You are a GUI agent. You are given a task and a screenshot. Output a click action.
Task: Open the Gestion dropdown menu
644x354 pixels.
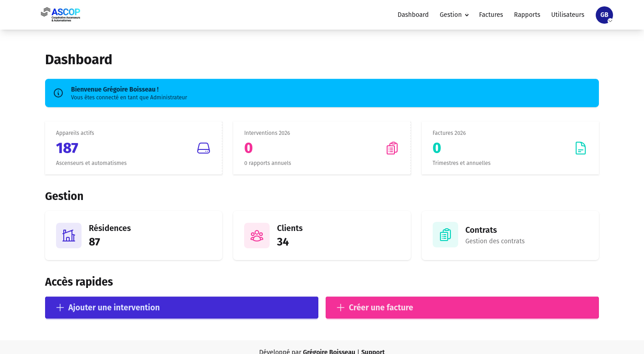454,15
